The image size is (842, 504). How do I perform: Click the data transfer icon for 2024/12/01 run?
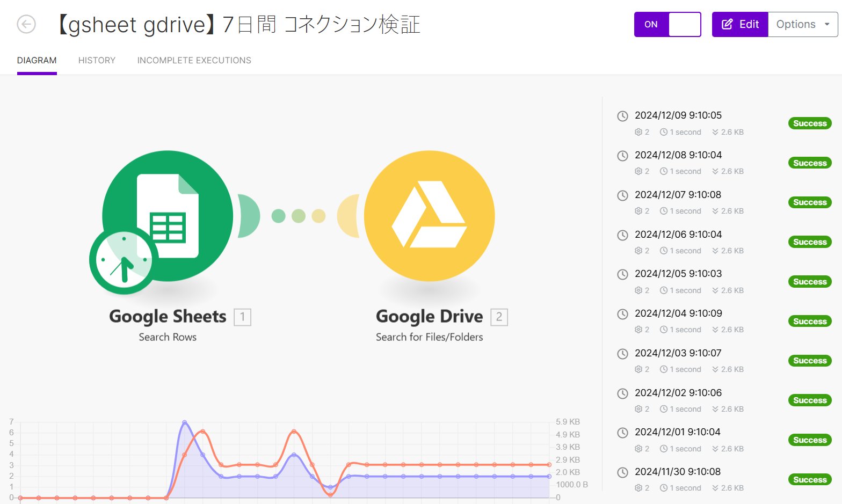pos(715,449)
